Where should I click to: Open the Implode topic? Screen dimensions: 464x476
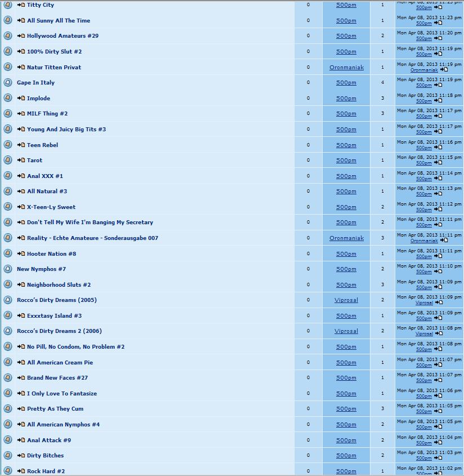tap(38, 99)
